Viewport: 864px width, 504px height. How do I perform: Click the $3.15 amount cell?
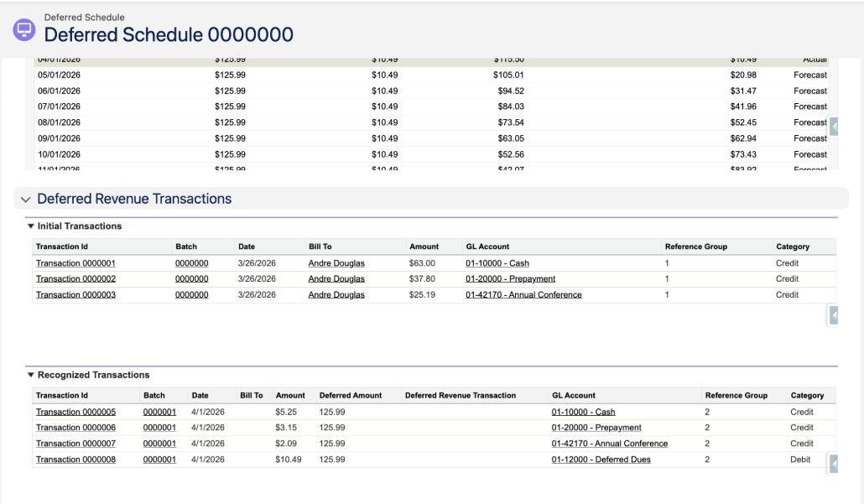pos(286,428)
